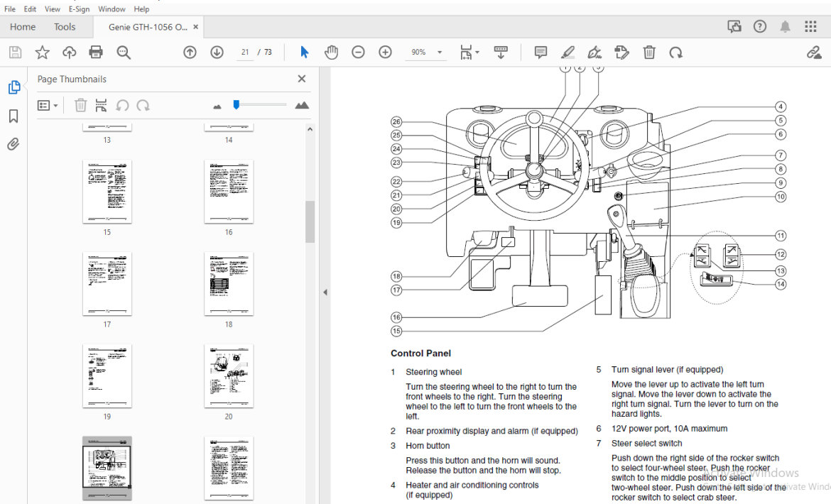Go to the next page with the down arrow
Viewport: 831px width, 504px height.
217,52
